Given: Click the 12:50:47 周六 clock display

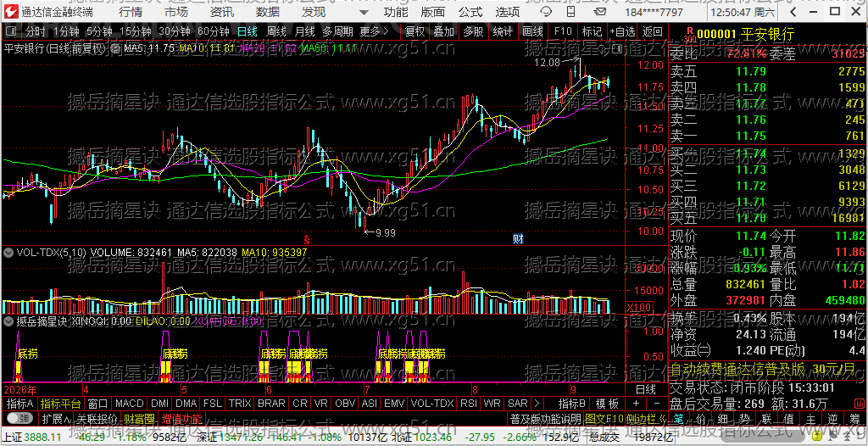Looking at the screenshot, I should [743, 12].
